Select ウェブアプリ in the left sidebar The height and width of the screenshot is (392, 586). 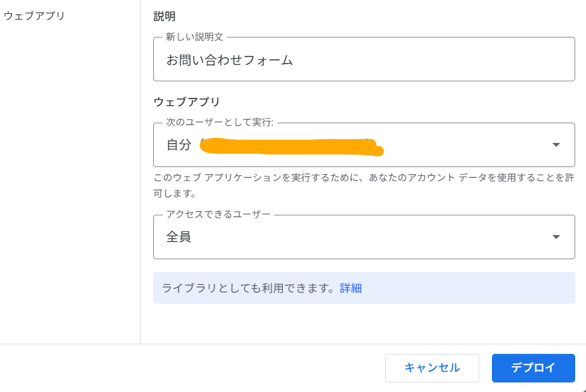click(x=34, y=16)
